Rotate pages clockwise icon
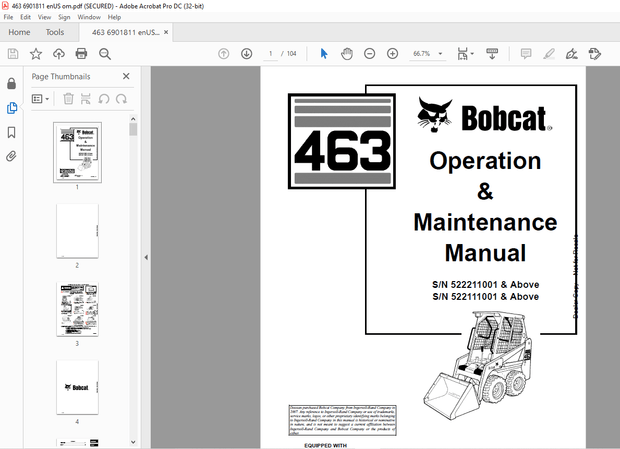The height and width of the screenshot is (449, 620). 121,98
